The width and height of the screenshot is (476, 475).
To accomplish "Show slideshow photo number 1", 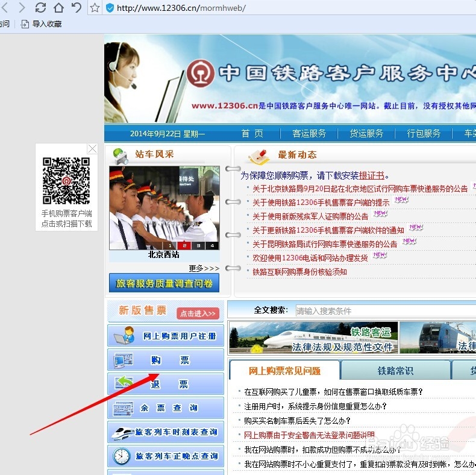I will pyautogui.click(x=170, y=245).
